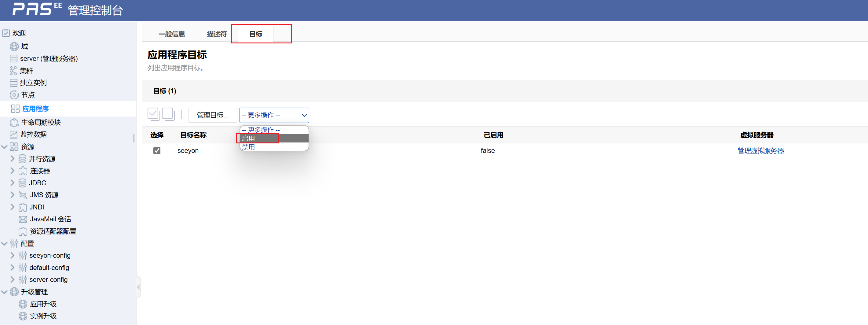Collapse the 资源 tree node
This screenshot has width=868, height=325.
pos(4,147)
